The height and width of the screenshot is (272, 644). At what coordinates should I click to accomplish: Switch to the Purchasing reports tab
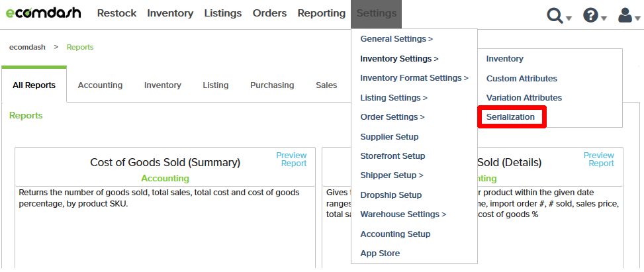click(x=272, y=85)
